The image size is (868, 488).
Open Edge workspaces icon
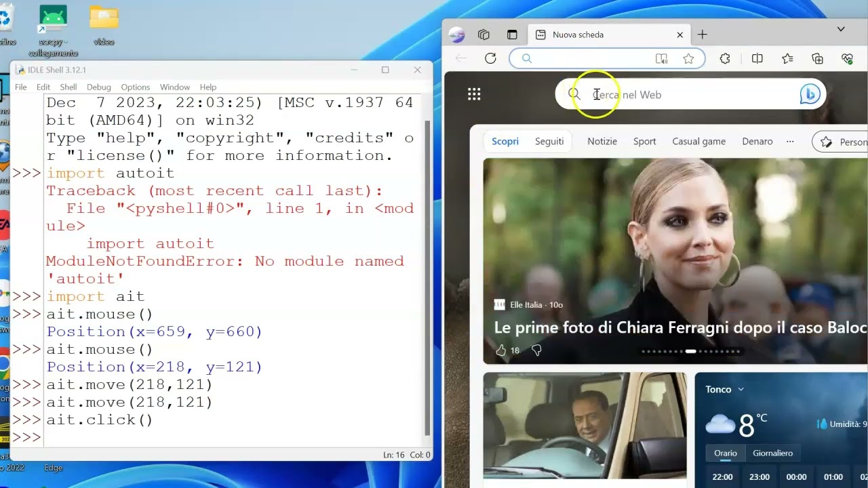[x=484, y=35]
